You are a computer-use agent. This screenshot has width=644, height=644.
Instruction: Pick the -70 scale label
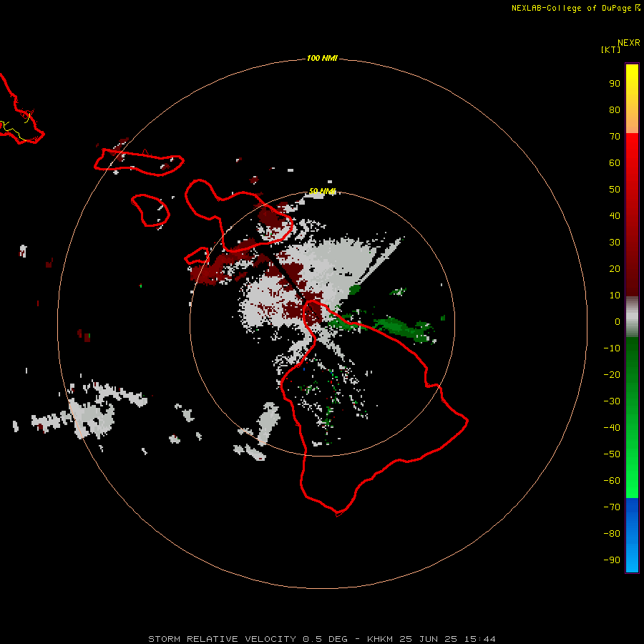coord(612,507)
